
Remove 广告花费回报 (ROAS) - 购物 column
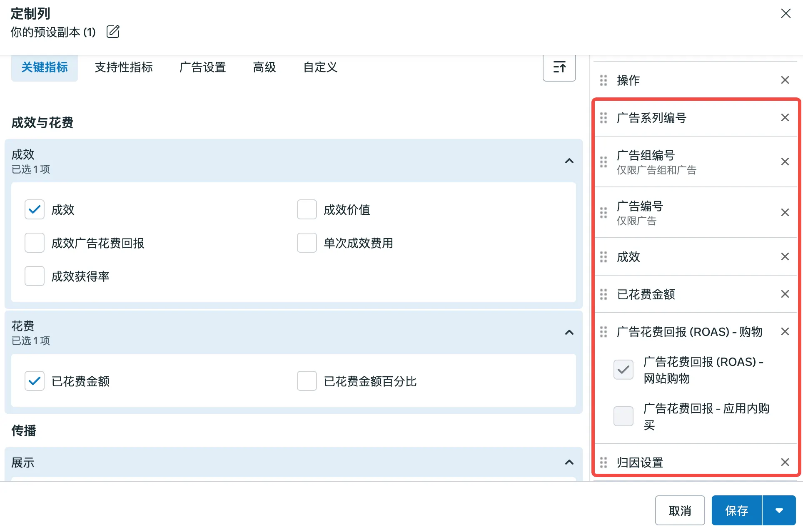click(785, 331)
